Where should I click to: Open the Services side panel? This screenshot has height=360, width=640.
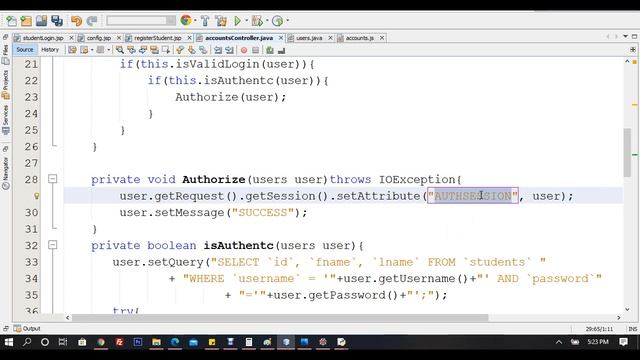tap(5, 119)
